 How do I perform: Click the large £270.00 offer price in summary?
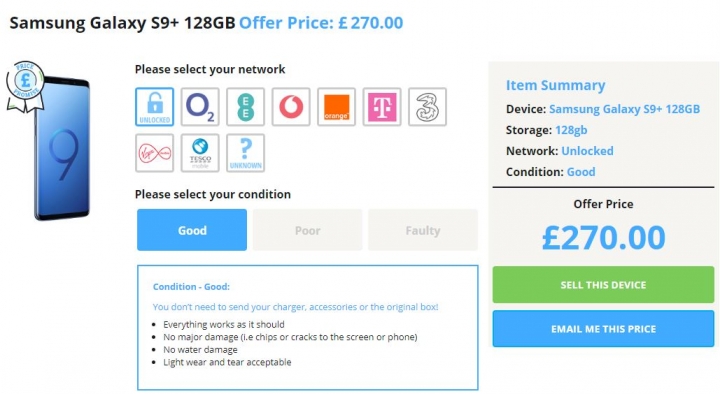pyautogui.click(x=603, y=237)
